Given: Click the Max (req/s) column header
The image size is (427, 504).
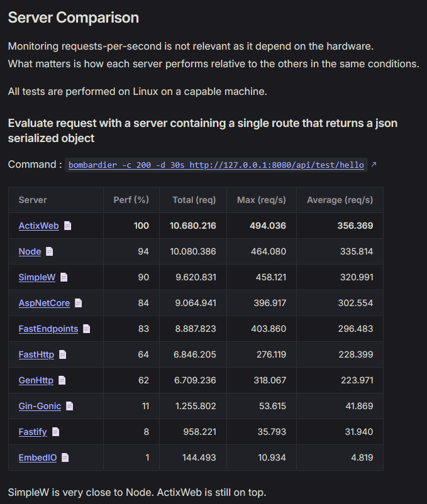Looking at the screenshot, I should (x=262, y=200).
